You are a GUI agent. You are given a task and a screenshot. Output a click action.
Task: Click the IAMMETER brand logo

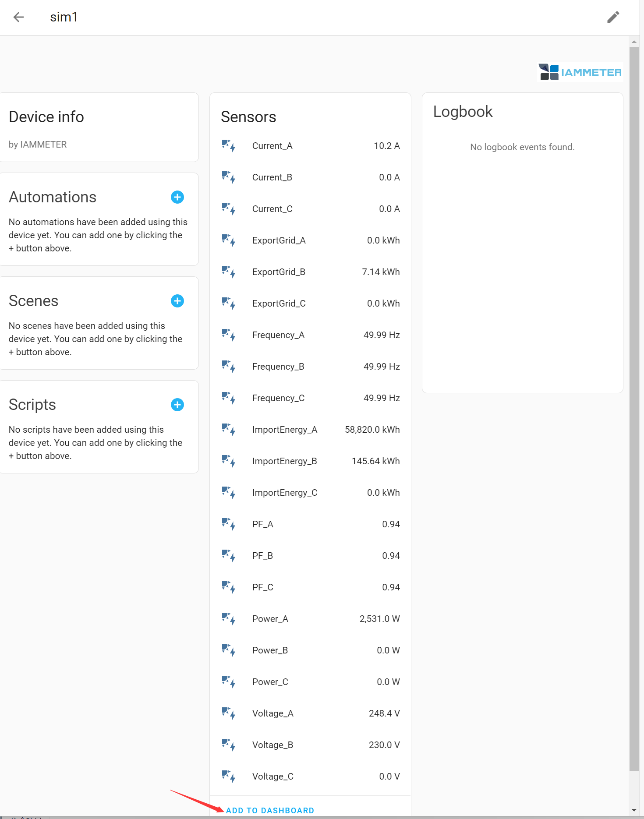point(580,72)
